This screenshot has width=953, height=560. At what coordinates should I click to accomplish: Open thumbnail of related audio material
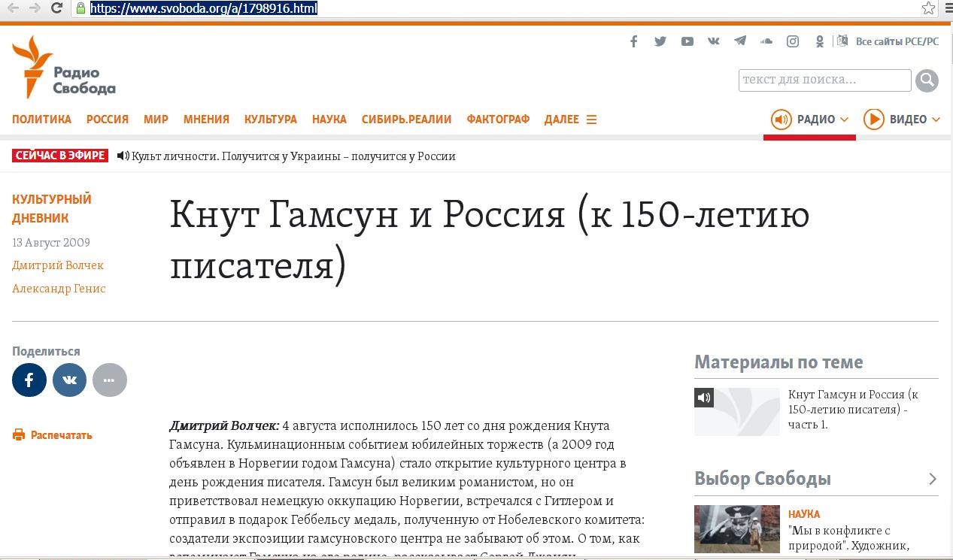[737, 411]
